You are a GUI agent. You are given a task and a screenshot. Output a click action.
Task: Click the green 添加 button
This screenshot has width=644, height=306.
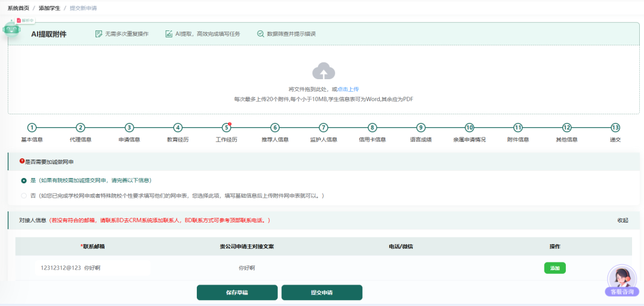coord(555,268)
